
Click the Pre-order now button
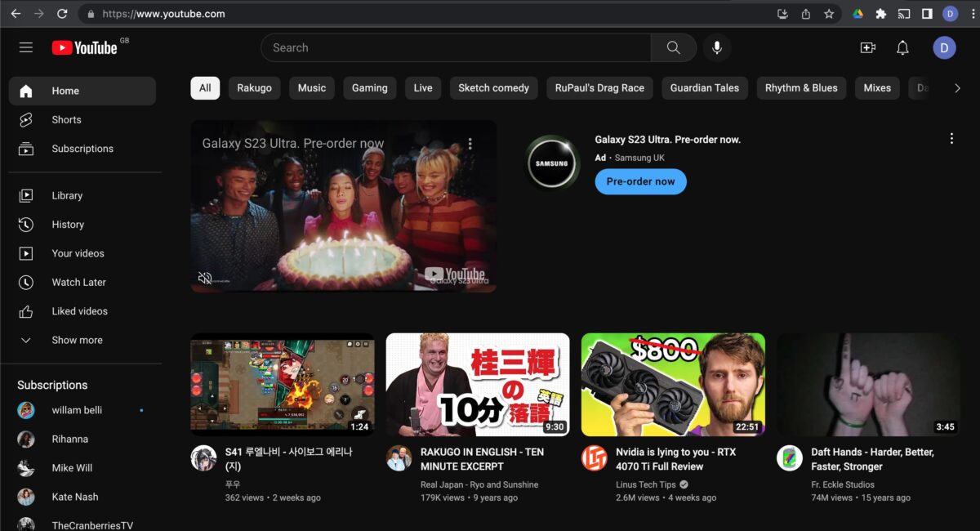pyautogui.click(x=640, y=181)
